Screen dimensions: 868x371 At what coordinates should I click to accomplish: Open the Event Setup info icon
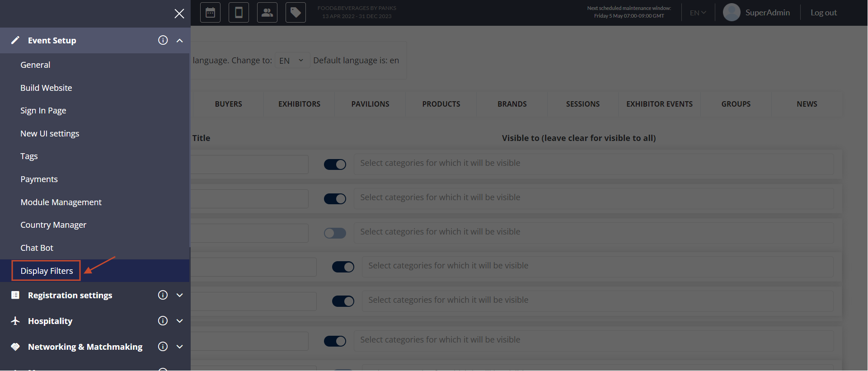tap(163, 40)
